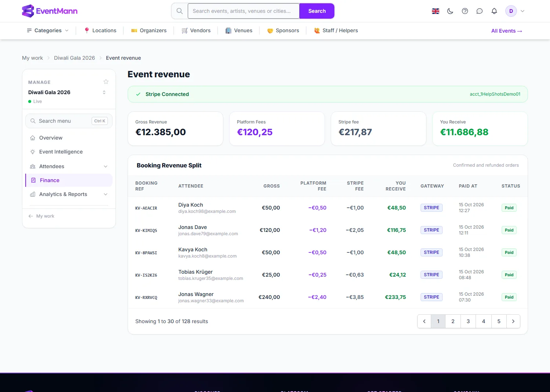This screenshot has height=392, width=550.
Task: Click the My work back link
Action: coord(41,216)
